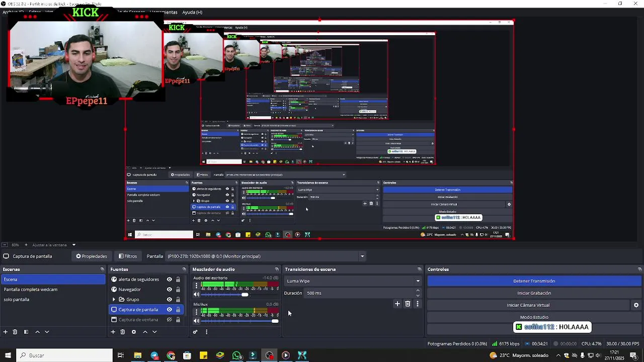Screen dimensions: 644x362
Task: Add a new scene with plus icon
Action: coord(6,332)
